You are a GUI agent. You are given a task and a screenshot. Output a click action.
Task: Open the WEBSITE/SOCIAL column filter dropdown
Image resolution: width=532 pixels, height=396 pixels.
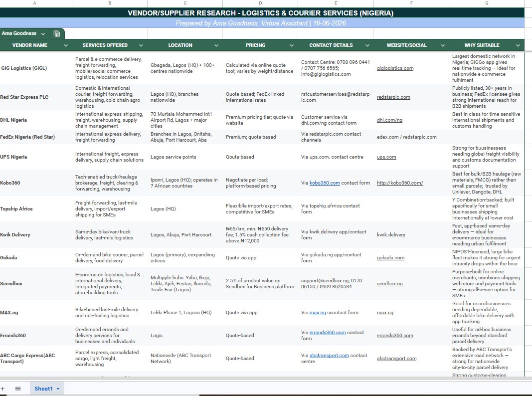[442, 45]
